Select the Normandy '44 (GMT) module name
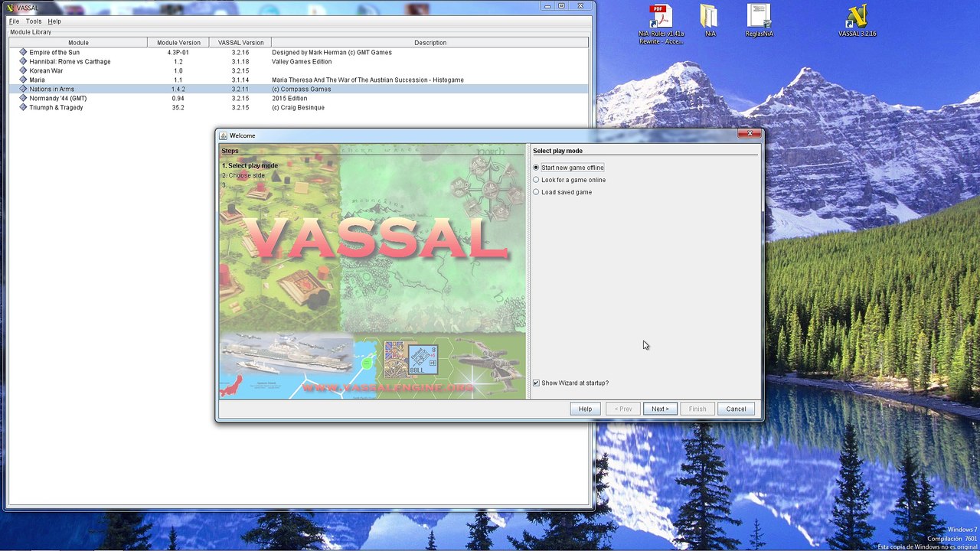 click(58, 98)
